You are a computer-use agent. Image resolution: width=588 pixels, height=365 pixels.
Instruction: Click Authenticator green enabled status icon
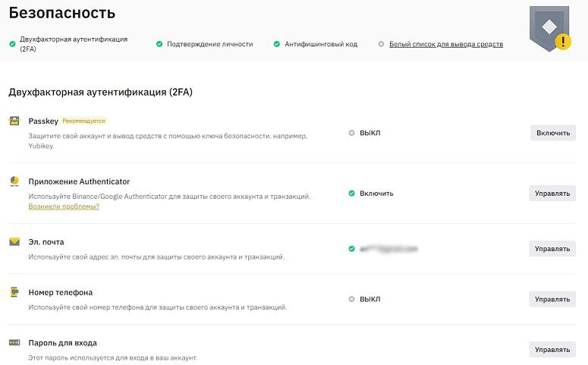coord(351,194)
